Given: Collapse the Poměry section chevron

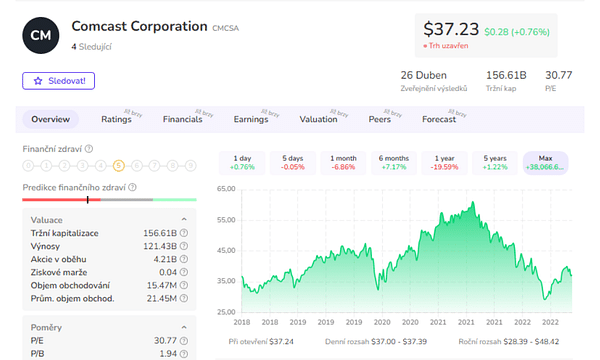Looking at the screenshot, I should click(184, 327).
